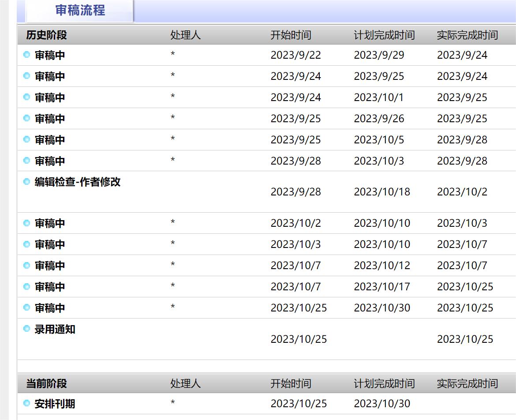Click the 历史阶段 column header
Image resolution: width=516 pixels, height=420 pixels.
click(x=46, y=35)
